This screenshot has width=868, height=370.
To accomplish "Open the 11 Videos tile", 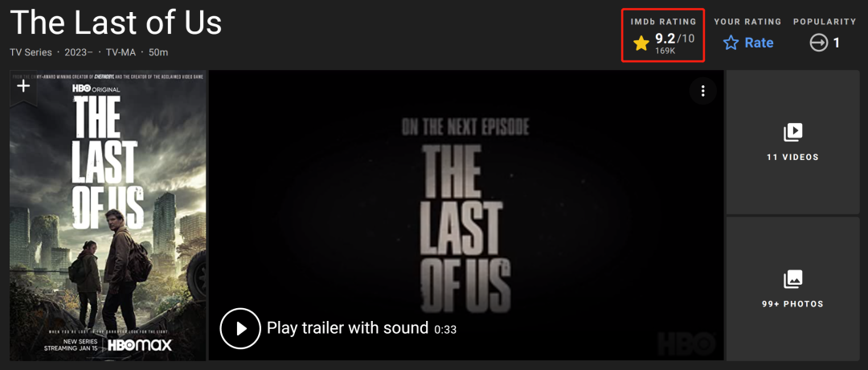I will click(x=792, y=142).
